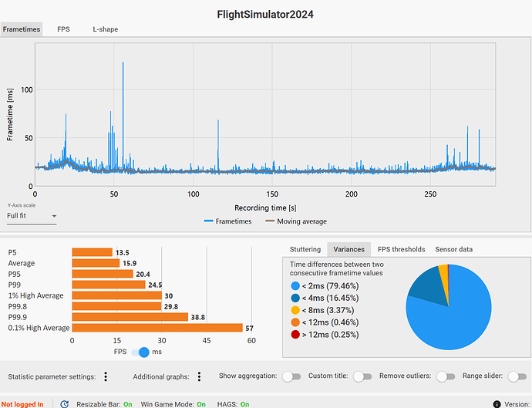The width and height of the screenshot is (532, 408).
Task: Click the Frametime [ms] axis label
Action: (10, 114)
